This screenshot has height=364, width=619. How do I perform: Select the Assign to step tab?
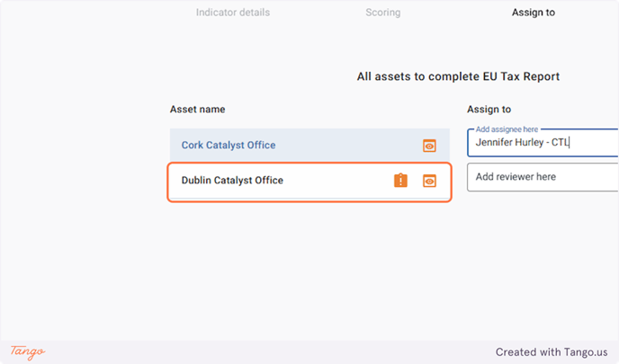pos(534,13)
